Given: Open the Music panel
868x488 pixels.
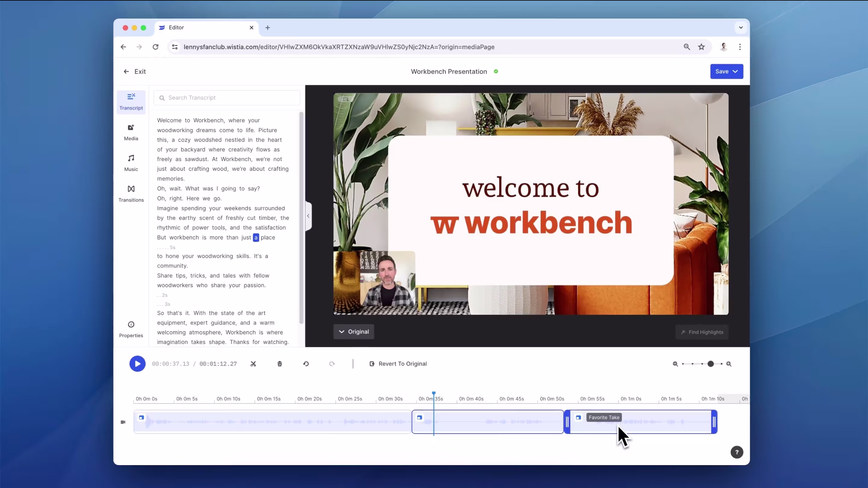Looking at the screenshot, I should click(131, 163).
